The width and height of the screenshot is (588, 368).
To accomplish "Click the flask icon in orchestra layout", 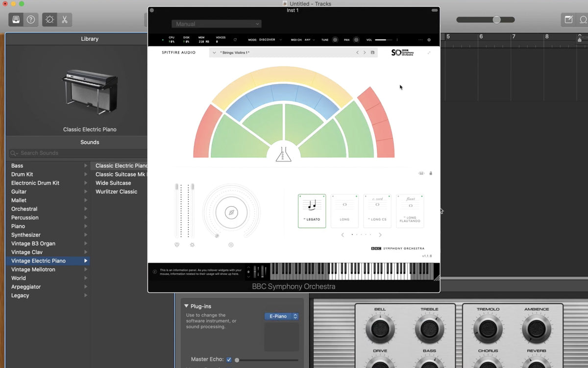I will coord(283,155).
